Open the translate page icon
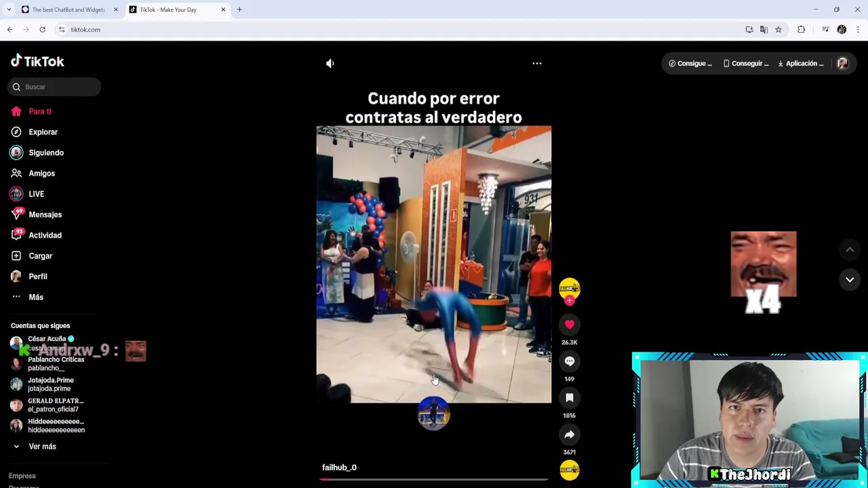The image size is (868, 488). coord(764,30)
